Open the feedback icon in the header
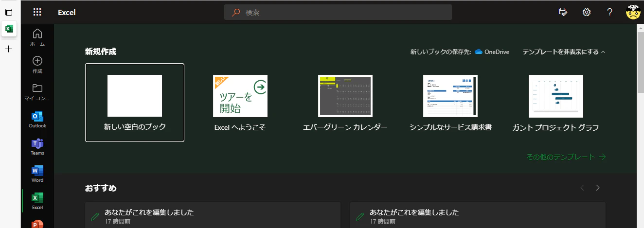The height and width of the screenshot is (228, 644). coord(564,12)
